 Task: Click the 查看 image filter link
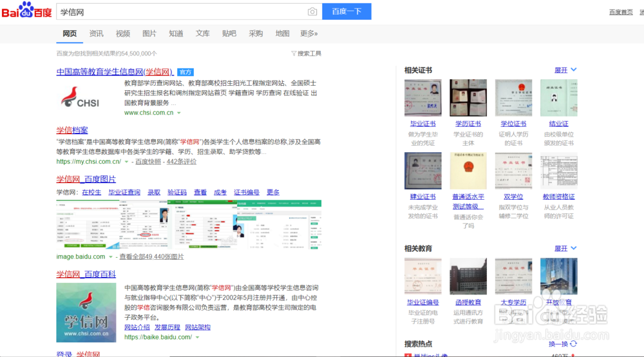tap(200, 192)
